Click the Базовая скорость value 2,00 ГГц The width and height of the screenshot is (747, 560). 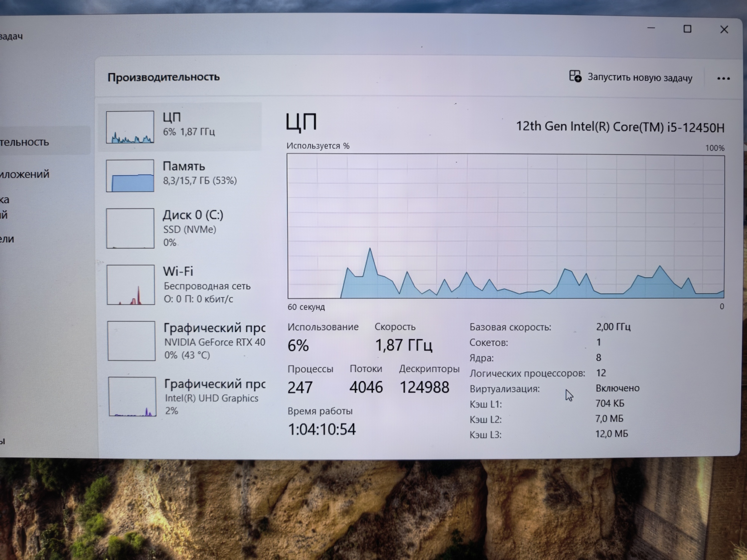[613, 327]
